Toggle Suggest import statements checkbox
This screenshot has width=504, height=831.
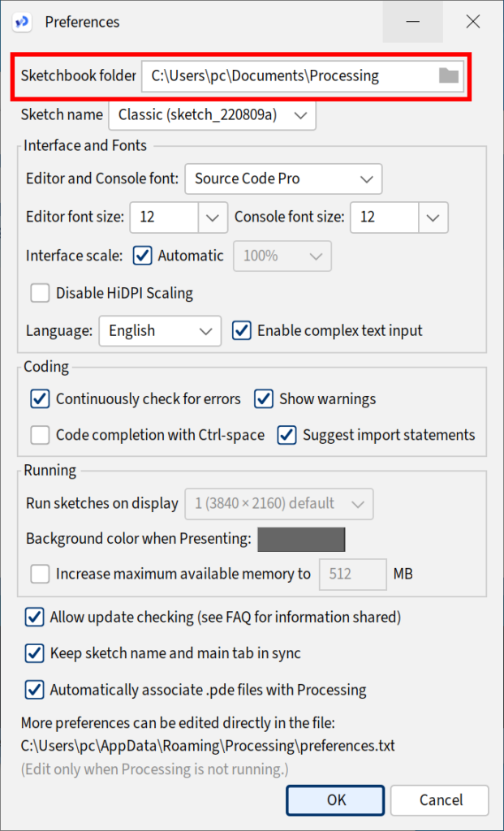click(x=286, y=436)
